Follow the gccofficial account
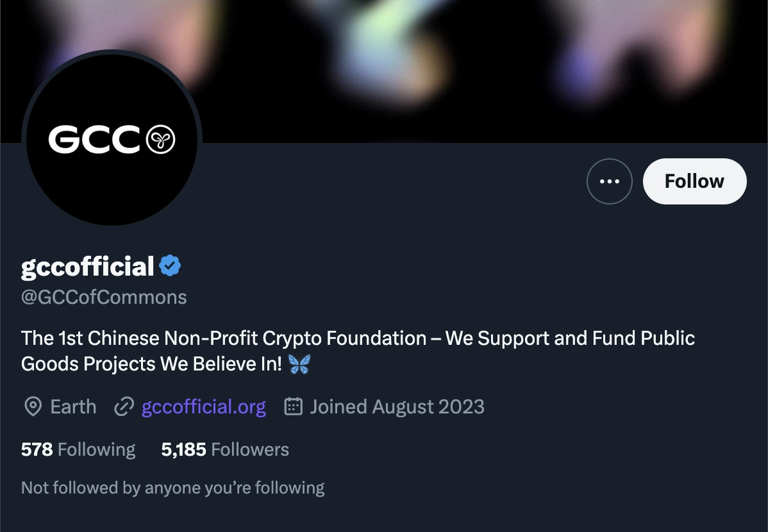768x532 pixels. click(x=694, y=181)
